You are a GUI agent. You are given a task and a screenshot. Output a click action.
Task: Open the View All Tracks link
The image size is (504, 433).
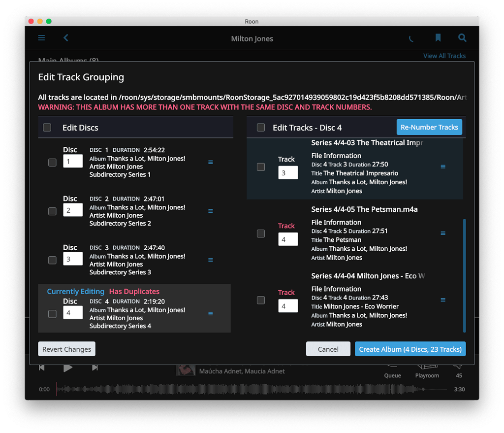click(444, 56)
